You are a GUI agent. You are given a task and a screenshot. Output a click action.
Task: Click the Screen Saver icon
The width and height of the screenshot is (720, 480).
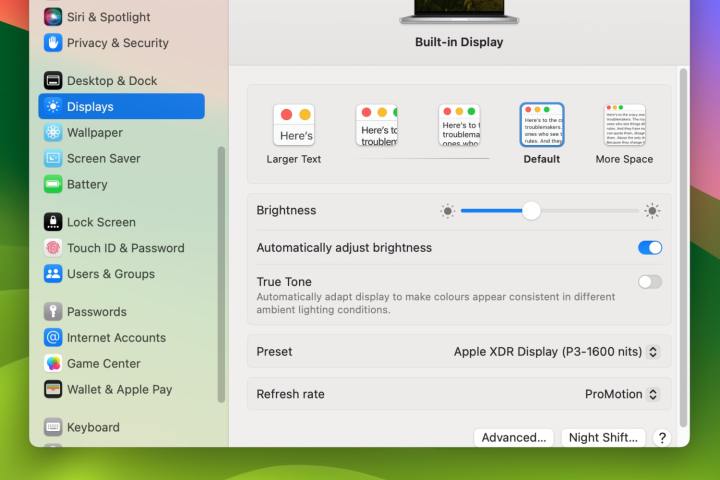[53, 158]
